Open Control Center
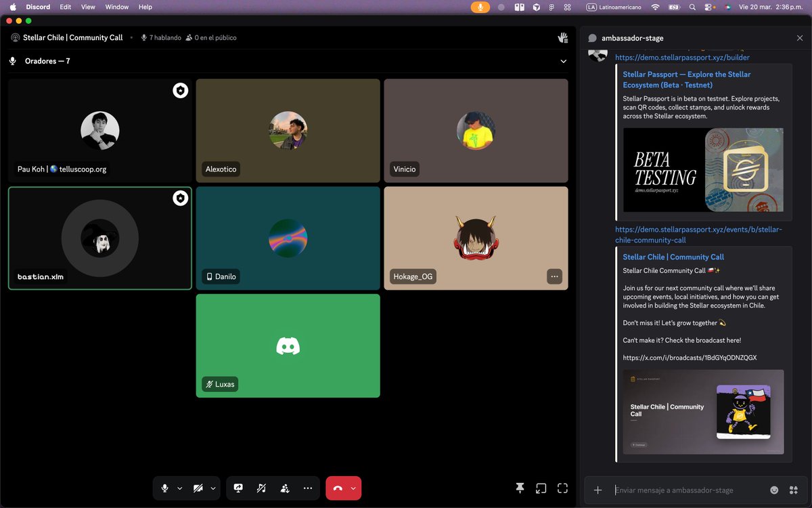Screen dimensions: 812x508 pyautogui.click(x=709, y=7)
